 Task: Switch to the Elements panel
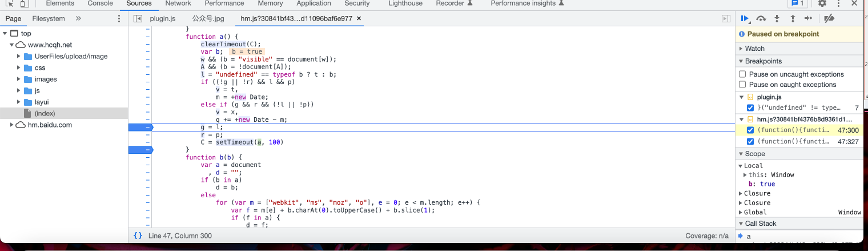[60, 3]
